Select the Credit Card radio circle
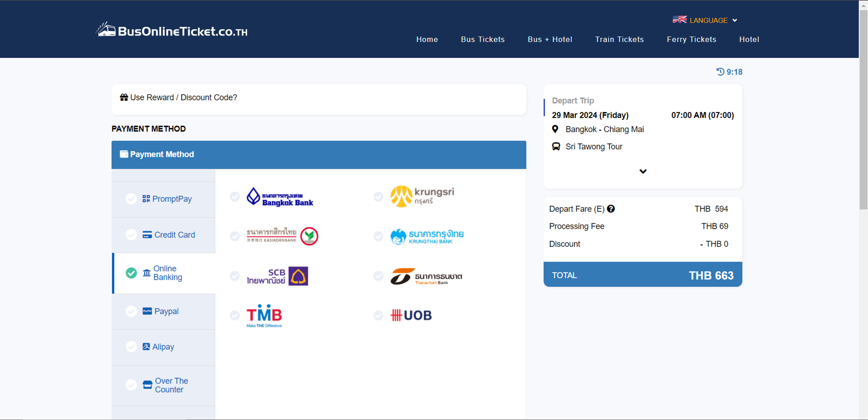Image resolution: width=868 pixels, height=420 pixels. coord(131,235)
